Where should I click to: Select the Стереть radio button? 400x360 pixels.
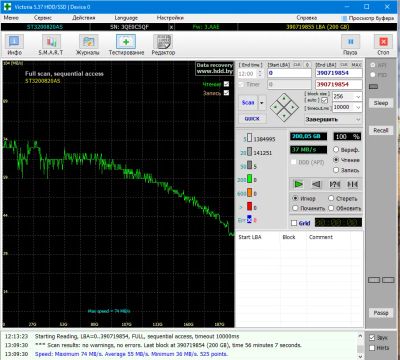coord(331,198)
